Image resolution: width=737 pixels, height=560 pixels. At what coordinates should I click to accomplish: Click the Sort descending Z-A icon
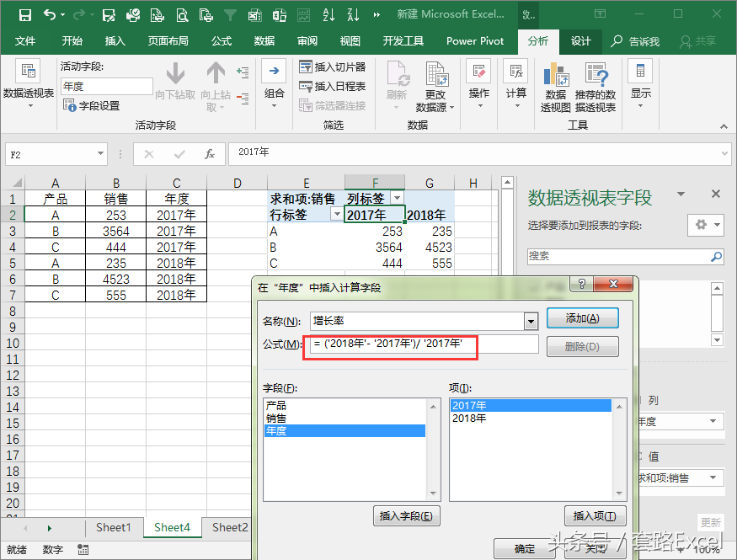pyautogui.click(x=354, y=15)
